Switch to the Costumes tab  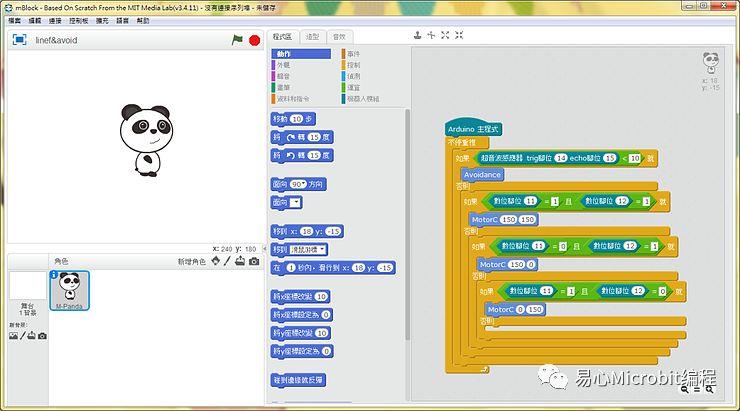click(312, 37)
